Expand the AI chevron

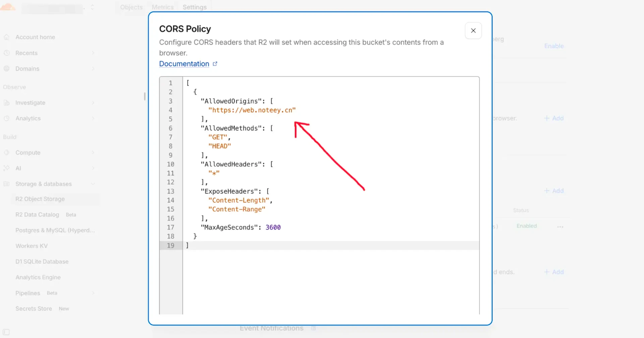pyautogui.click(x=93, y=168)
